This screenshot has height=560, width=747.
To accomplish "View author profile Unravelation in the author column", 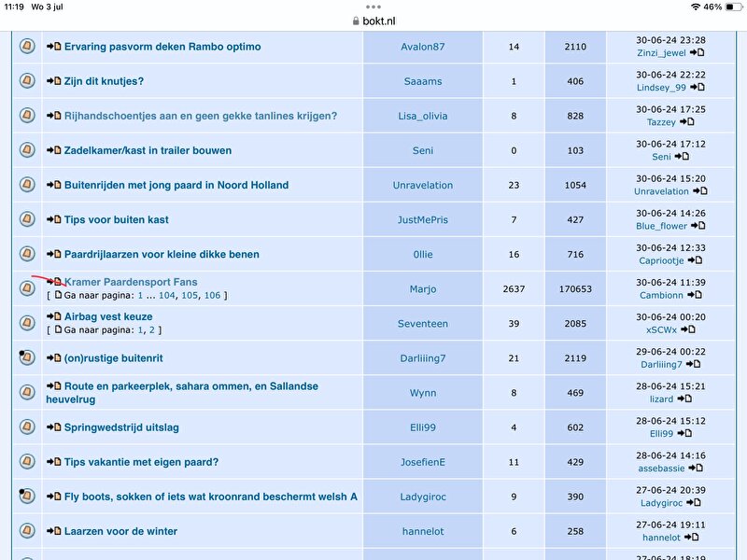I will tap(422, 185).
